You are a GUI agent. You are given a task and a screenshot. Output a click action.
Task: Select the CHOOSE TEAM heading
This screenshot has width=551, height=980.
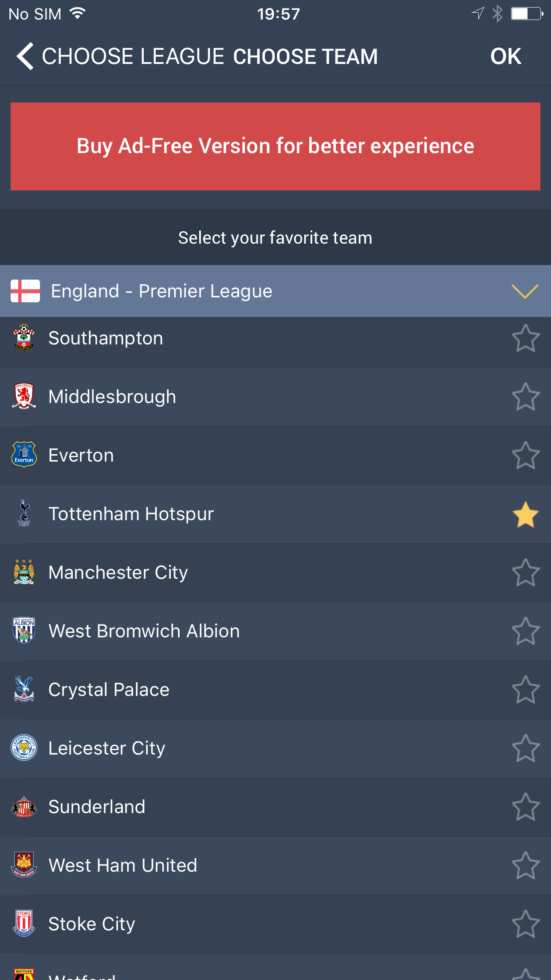tap(305, 56)
